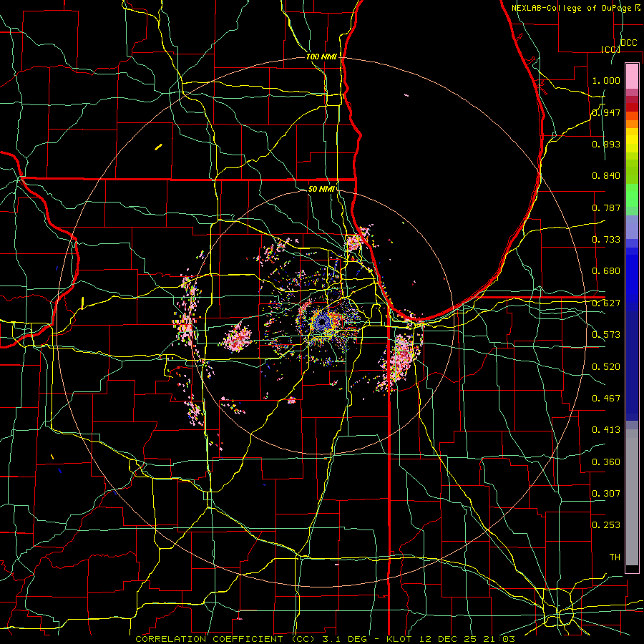Click the 1.000 scale value

[606, 80]
